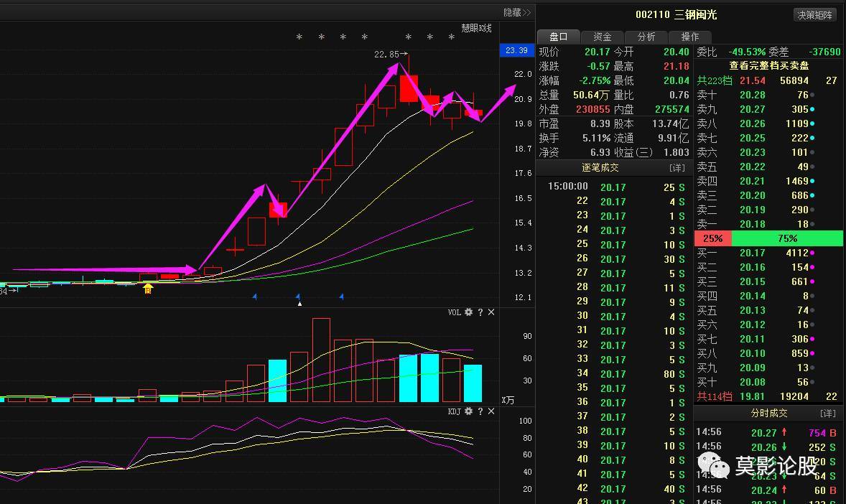Switch to the 资金 tab
The width and height of the screenshot is (846, 504).
(x=602, y=37)
